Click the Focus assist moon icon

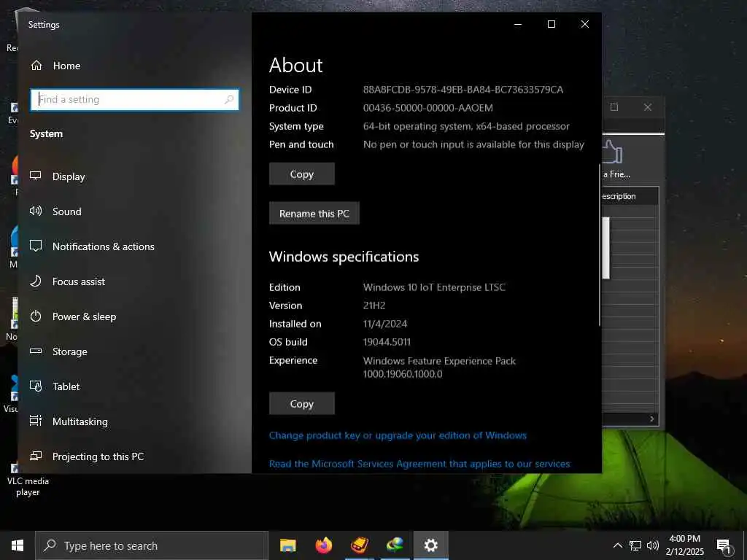click(x=36, y=281)
